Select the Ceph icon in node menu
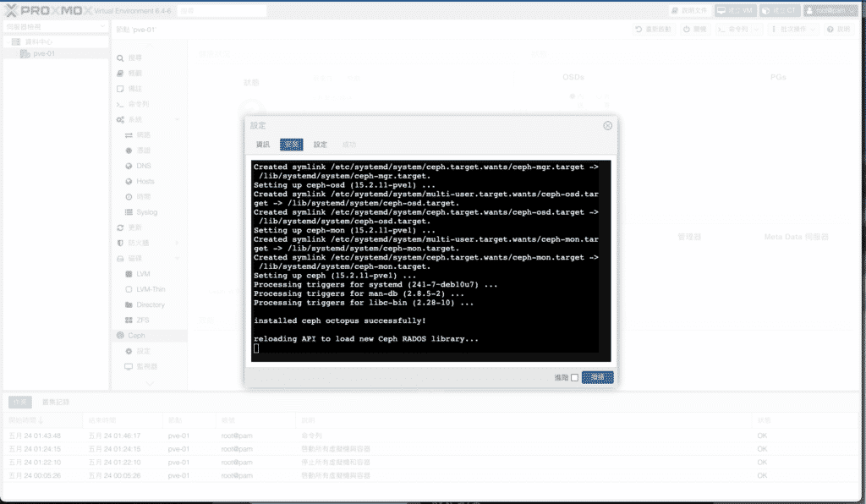Image resolution: width=866 pixels, height=504 pixels. pyautogui.click(x=120, y=336)
